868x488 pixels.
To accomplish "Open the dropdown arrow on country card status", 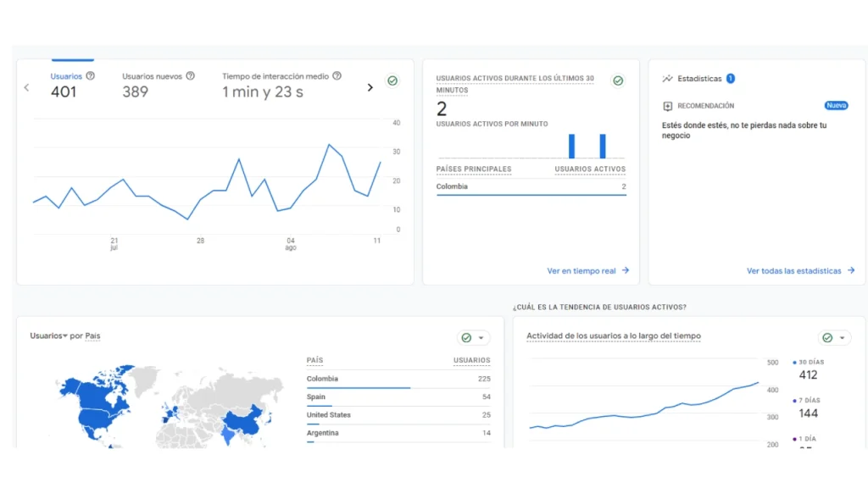I will [x=481, y=338].
